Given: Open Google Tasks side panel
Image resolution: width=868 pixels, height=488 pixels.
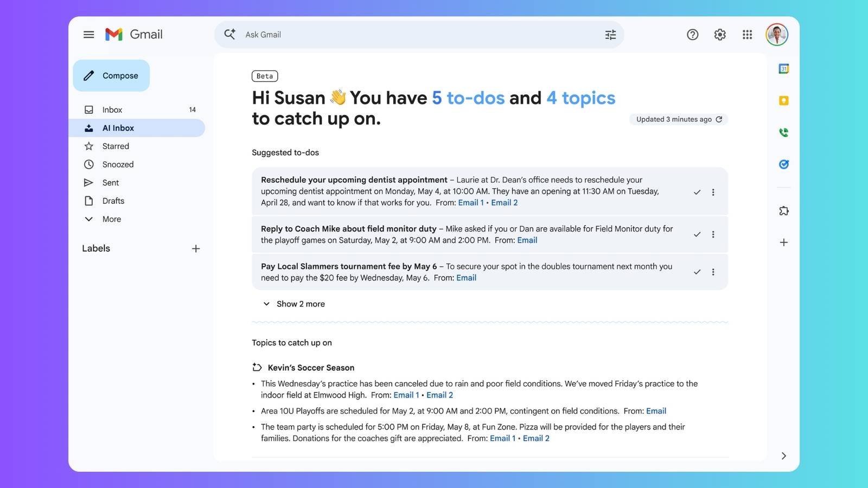Looking at the screenshot, I should tap(783, 164).
